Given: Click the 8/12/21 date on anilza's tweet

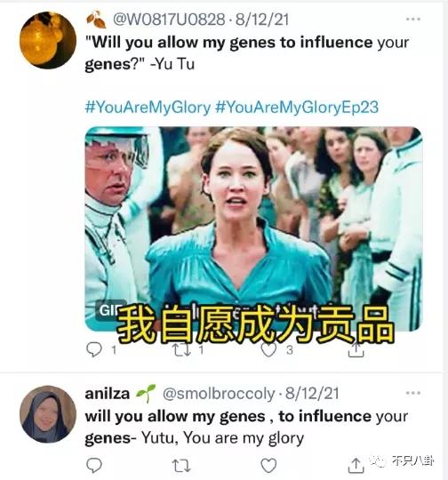Looking at the screenshot, I should [312, 394].
